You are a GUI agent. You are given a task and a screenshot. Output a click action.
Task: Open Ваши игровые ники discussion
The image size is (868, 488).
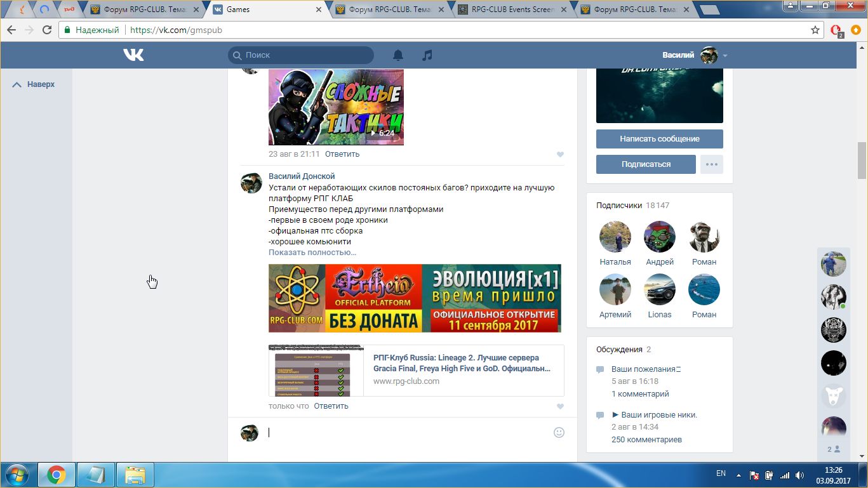pyautogui.click(x=654, y=414)
